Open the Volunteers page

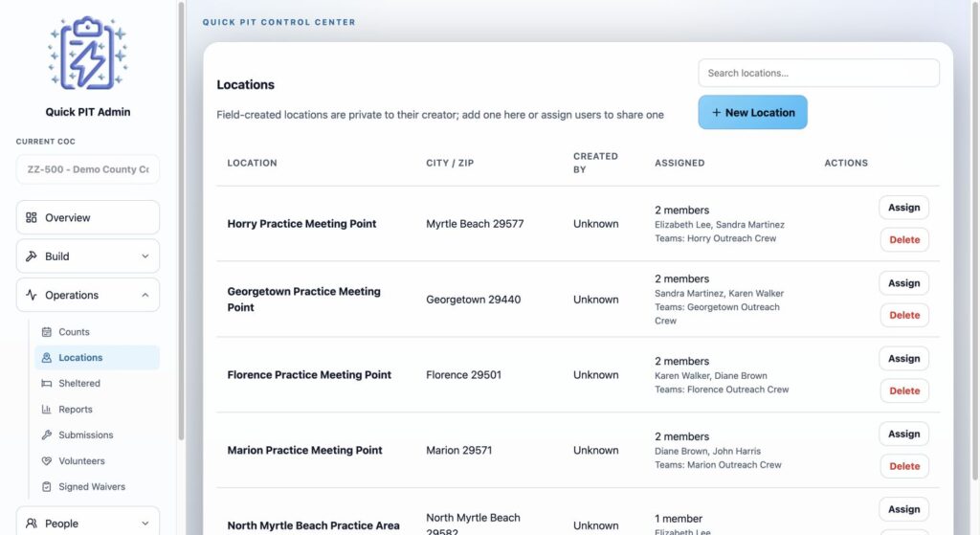click(97, 460)
